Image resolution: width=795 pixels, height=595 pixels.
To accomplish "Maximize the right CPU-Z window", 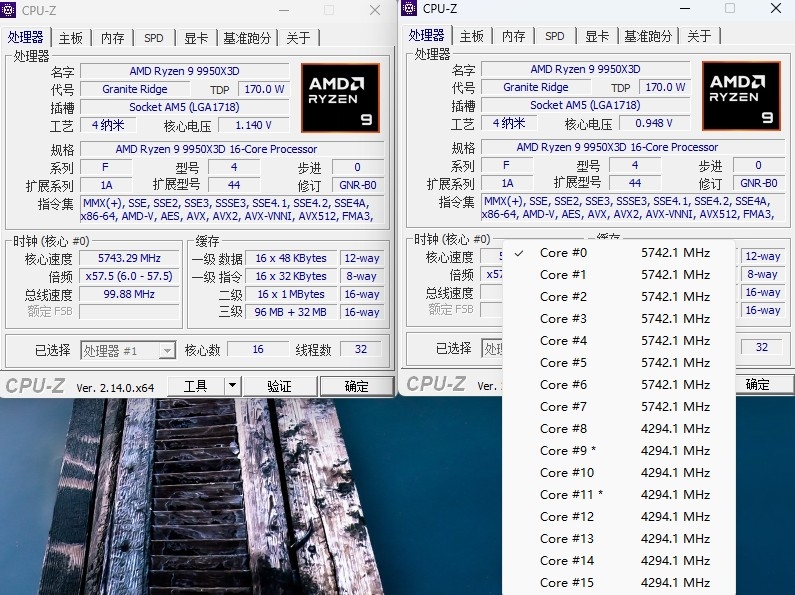I will [729, 9].
